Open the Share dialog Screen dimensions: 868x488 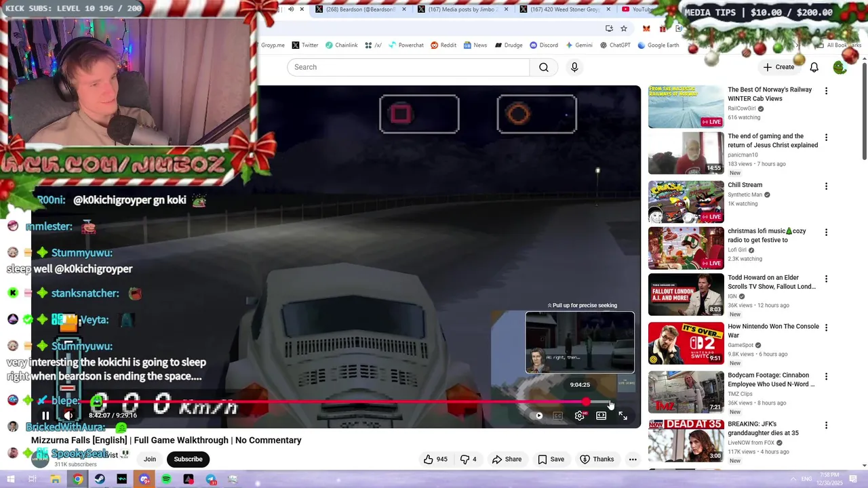point(507,459)
